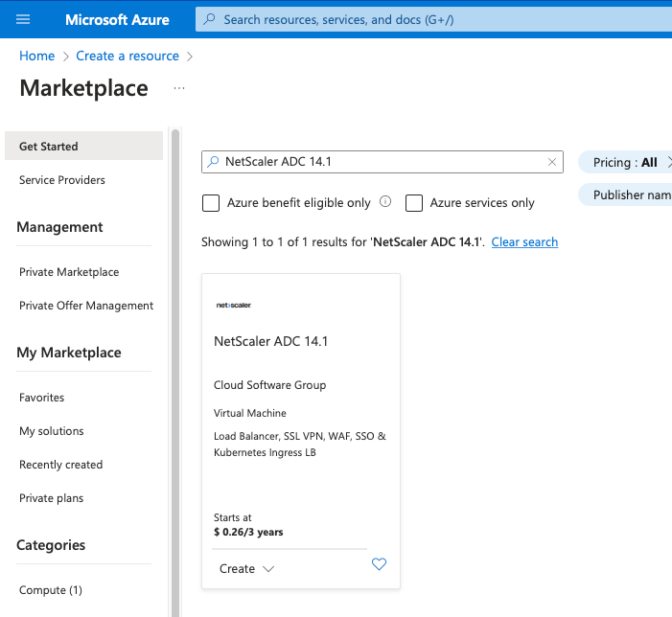The height and width of the screenshot is (617, 672).
Task: Click the Load Balancer, SSL VPN description
Action: point(299,444)
